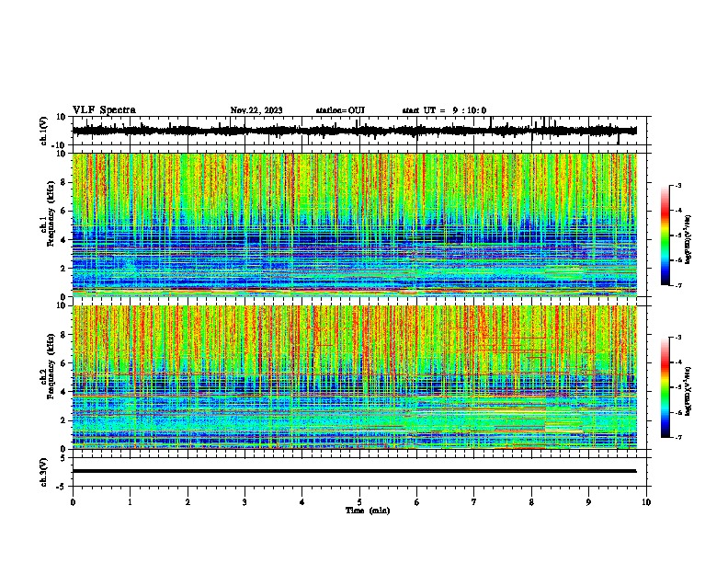The width and height of the screenshot is (728, 563).
Task: Click the flat black ch.3 voltage trace
Action: tap(354, 471)
